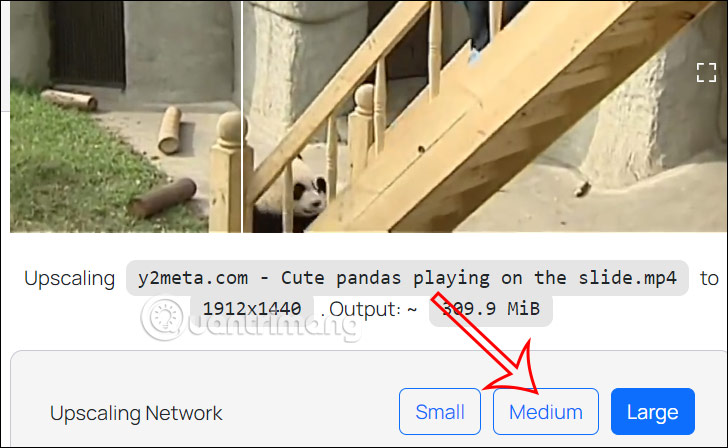
Task: Click the before/after comparison divider line
Action: (x=242, y=116)
